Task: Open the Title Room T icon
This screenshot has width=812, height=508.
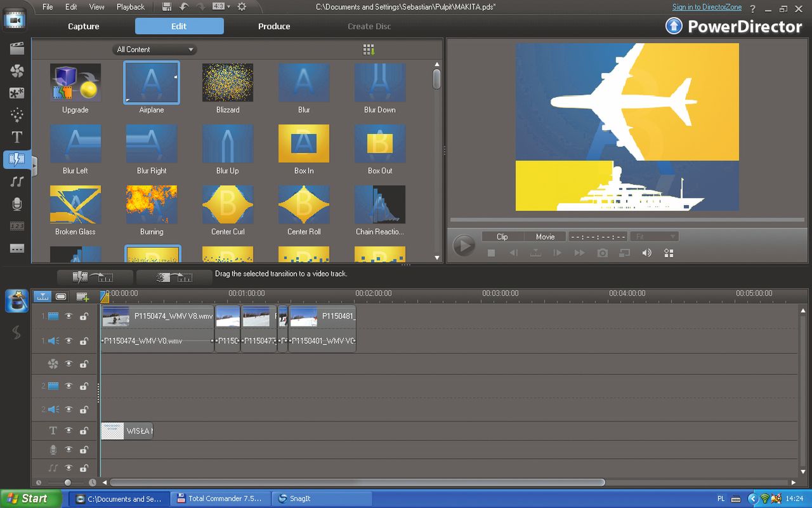Action: pyautogui.click(x=16, y=137)
